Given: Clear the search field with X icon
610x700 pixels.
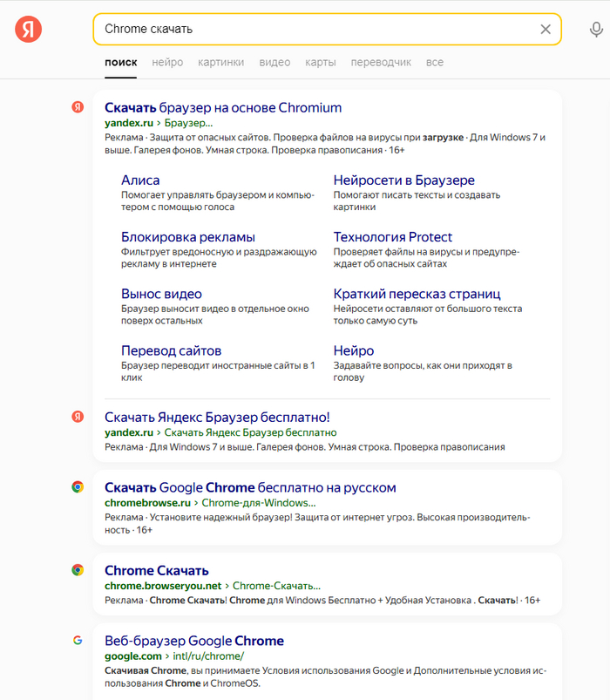Looking at the screenshot, I should click(546, 30).
